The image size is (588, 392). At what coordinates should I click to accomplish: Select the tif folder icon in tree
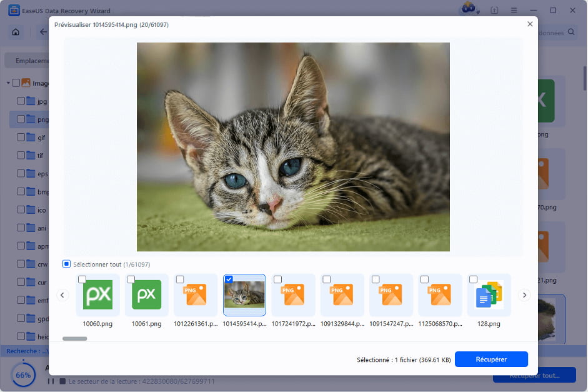pyautogui.click(x=31, y=155)
